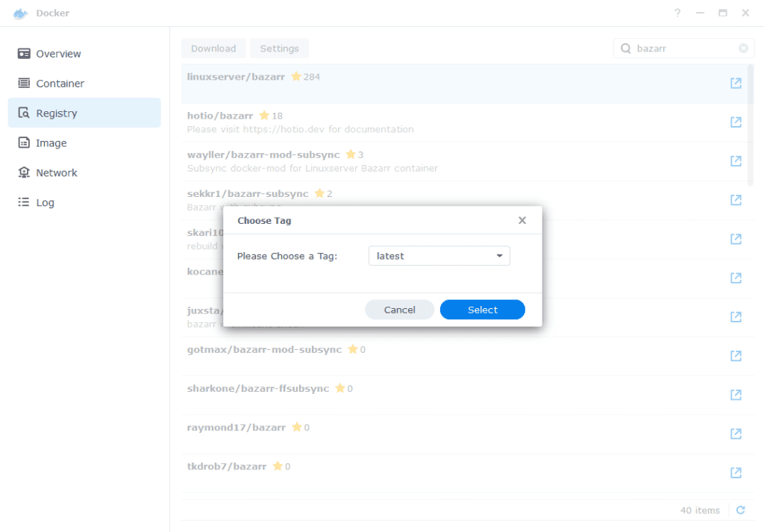Click the Registry search icon in sidebar
764x532 pixels.
point(24,113)
